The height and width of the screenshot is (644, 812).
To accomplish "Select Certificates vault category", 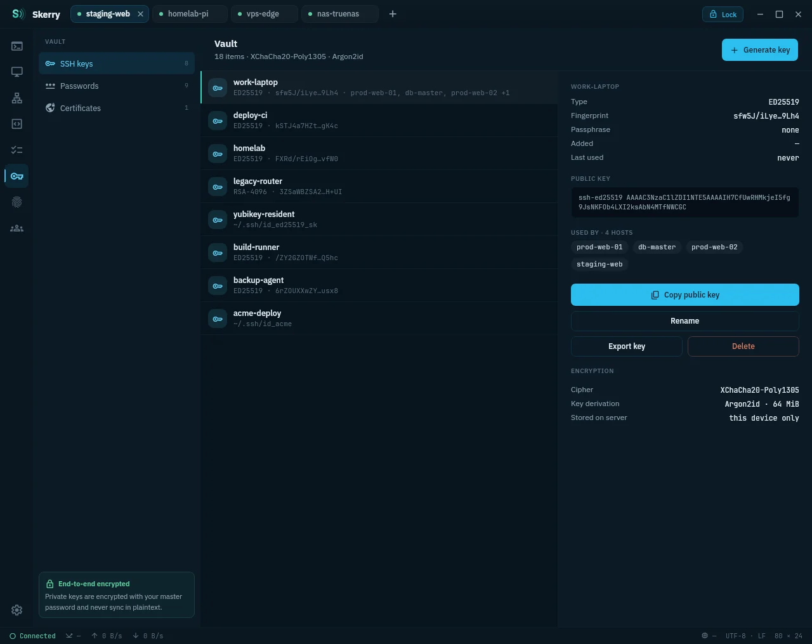I will pos(117,108).
